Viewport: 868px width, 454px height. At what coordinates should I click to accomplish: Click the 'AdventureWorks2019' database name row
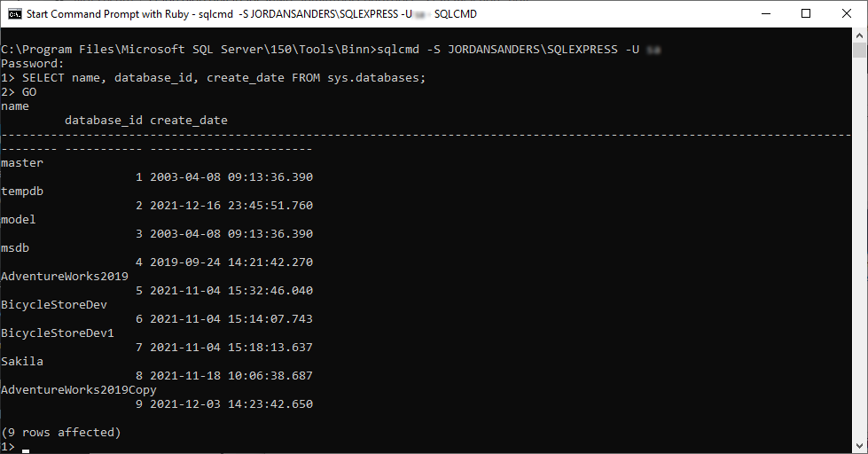tap(65, 277)
